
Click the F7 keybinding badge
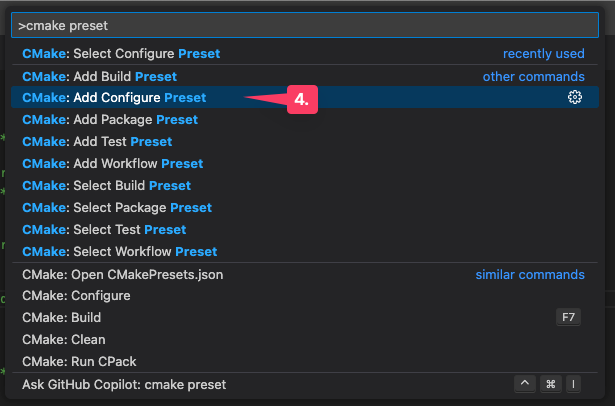(x=569, y=318)
